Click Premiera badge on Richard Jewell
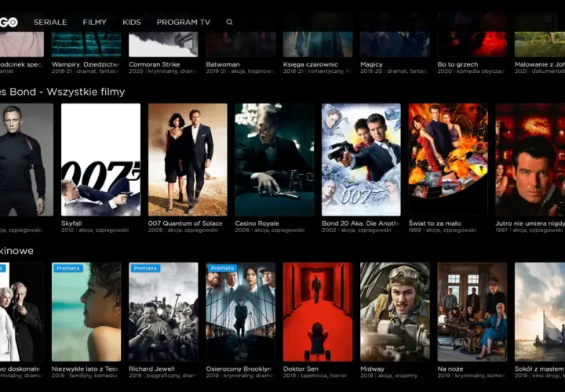Screen dimensions: 565x392 (144, 268)
